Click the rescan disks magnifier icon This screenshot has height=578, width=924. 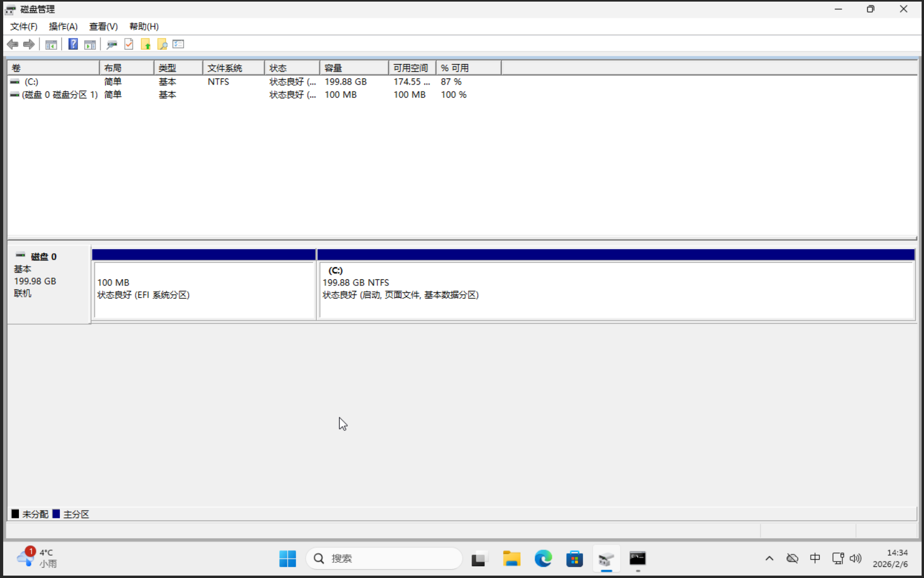[112, 45]
